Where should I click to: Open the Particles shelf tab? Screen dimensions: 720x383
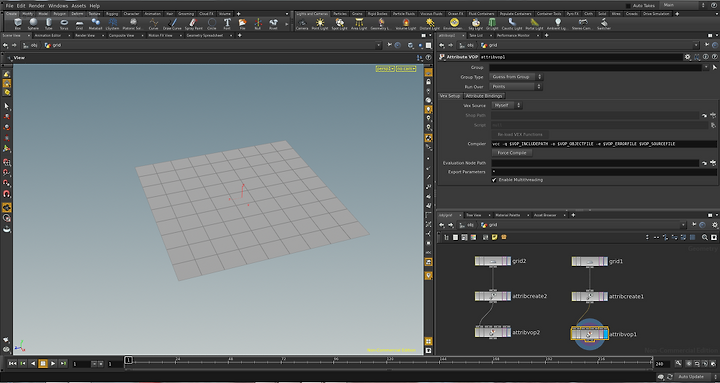pos(340,14)
